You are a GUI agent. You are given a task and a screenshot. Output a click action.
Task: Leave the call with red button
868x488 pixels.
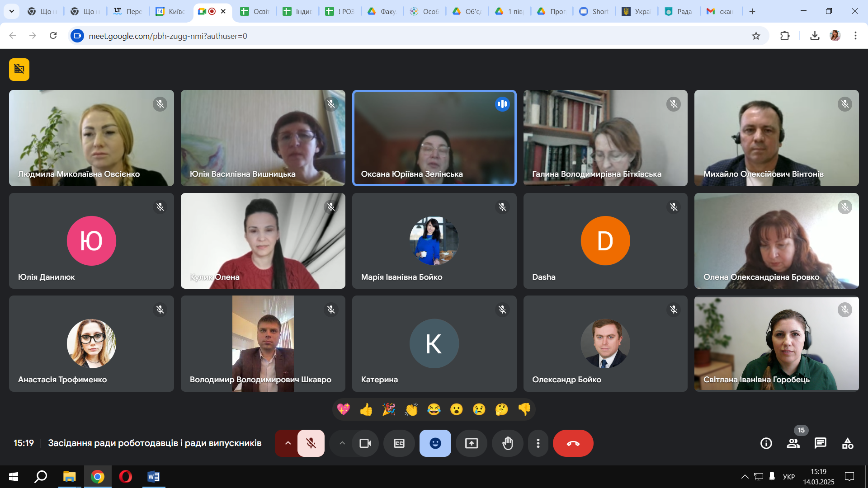573,443
